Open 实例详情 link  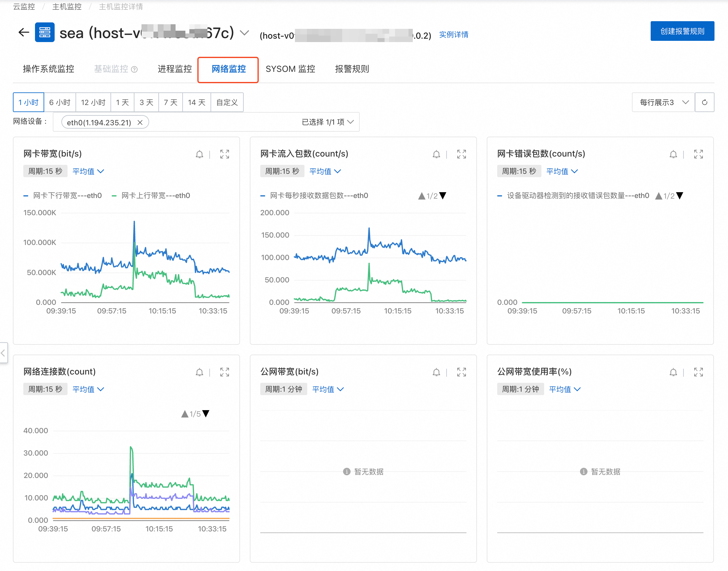[x=453, y=34]
